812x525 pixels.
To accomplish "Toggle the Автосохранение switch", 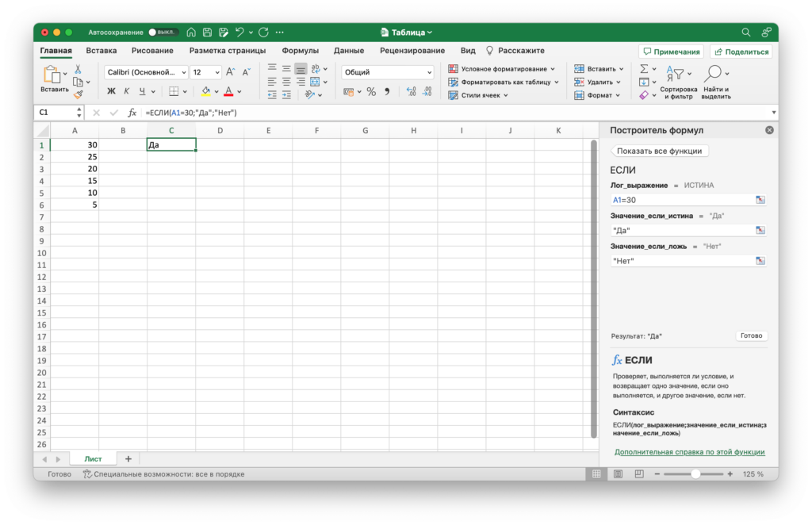I will coord(162,32).
